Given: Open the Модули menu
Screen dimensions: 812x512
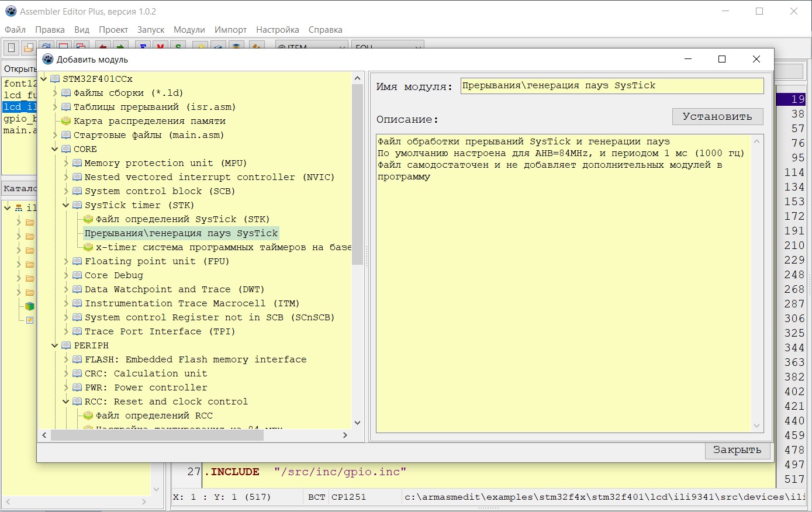Looking at the screenshot, I should click(189, 30).
